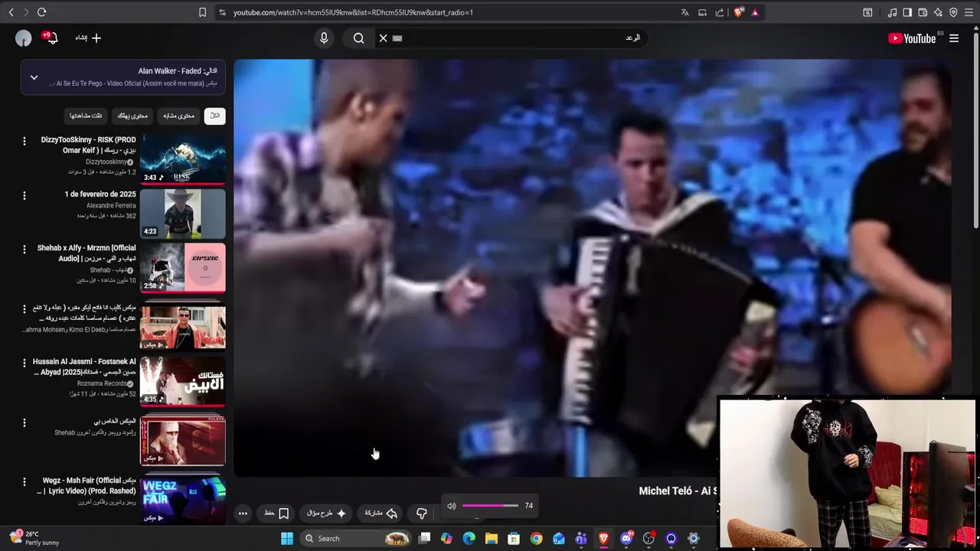Image resolution: width=980 pixels, height=551 pixels.
Task: Open options for 'الميكس الخاص بي' mix
Action: point(24,422)
